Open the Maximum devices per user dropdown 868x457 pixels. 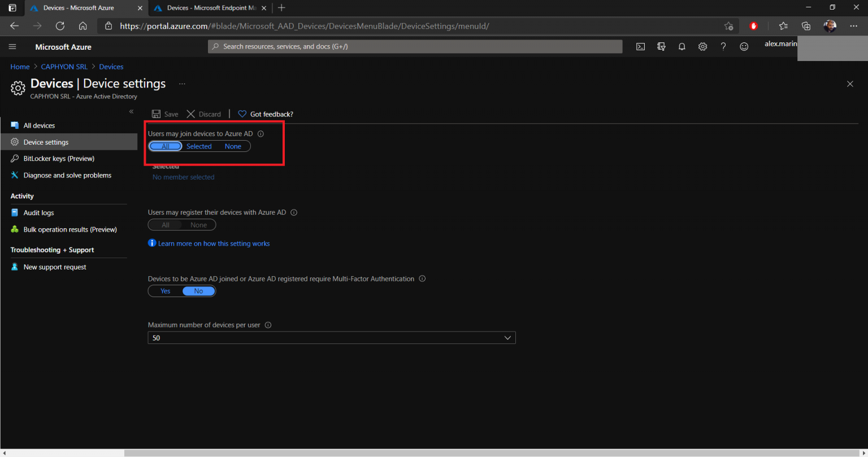tap(507, 337)
